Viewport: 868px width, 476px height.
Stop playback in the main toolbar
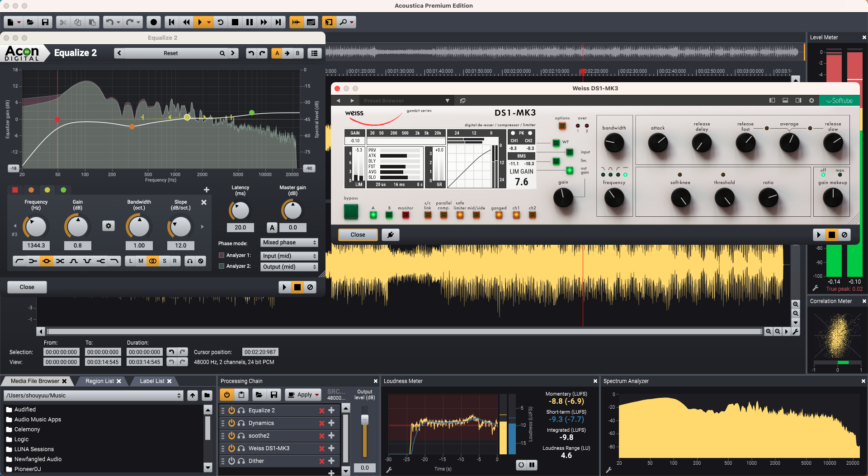click(x=235, y=22)
